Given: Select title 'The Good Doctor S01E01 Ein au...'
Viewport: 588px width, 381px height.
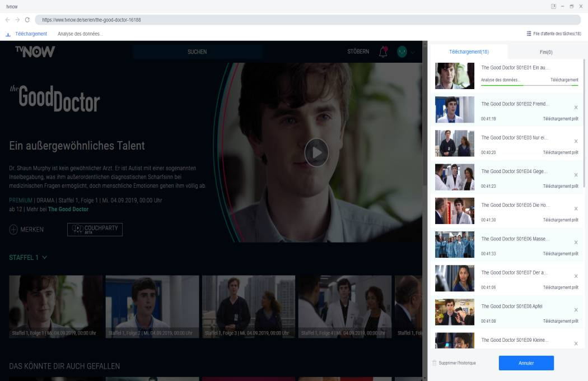Looking at the screenshot, I should click(x=515, y=68).
